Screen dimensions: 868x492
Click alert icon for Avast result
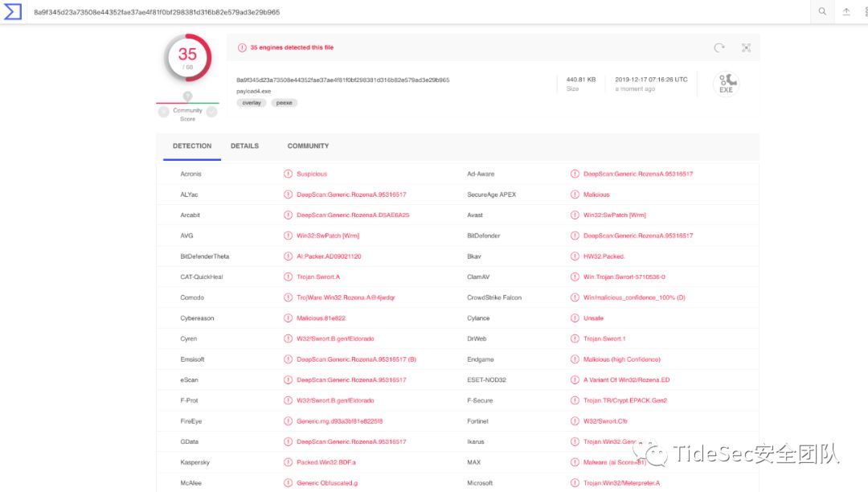[575, 215]
